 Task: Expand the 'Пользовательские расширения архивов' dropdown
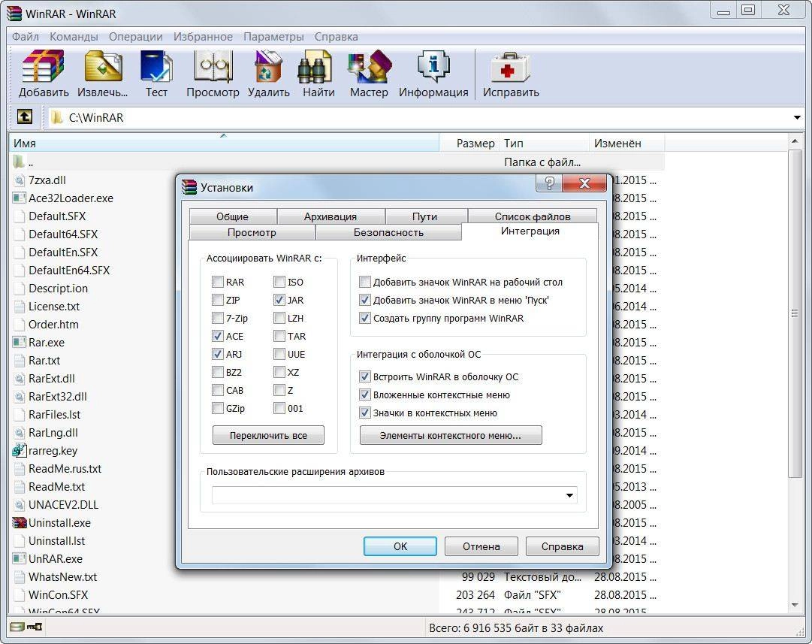tap(569, 495)
